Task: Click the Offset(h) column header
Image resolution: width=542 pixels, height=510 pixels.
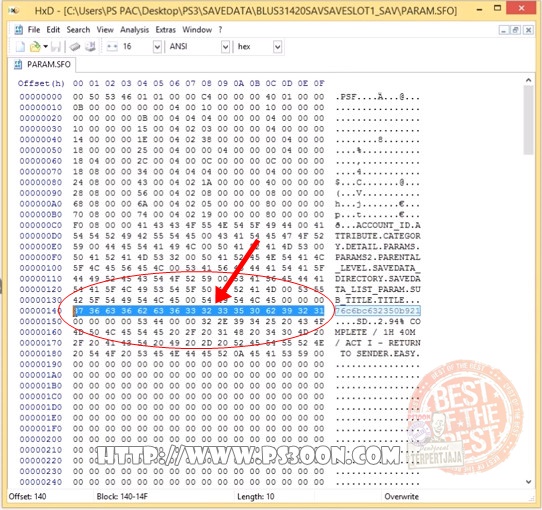Action: click(41, 83)
